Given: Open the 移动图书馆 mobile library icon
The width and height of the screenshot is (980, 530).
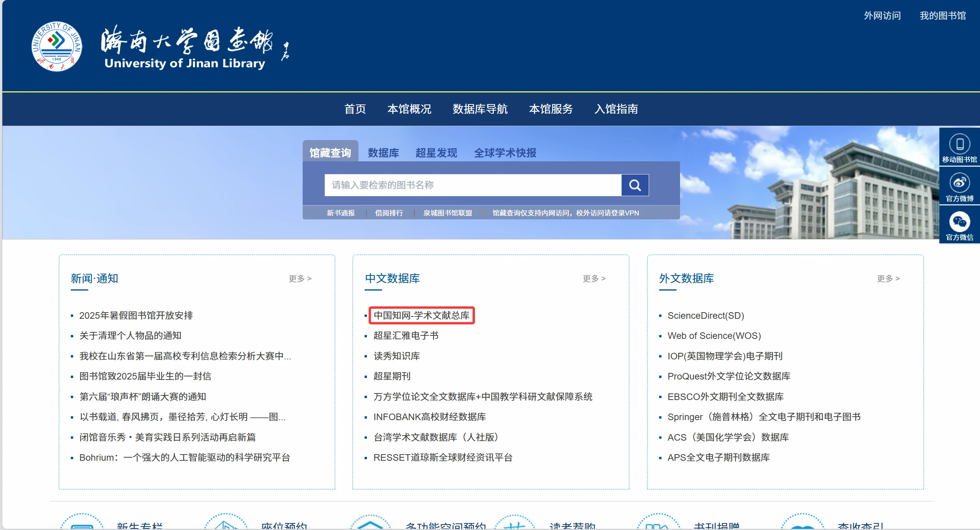Looking at the screenshot, I should [959, 147].
